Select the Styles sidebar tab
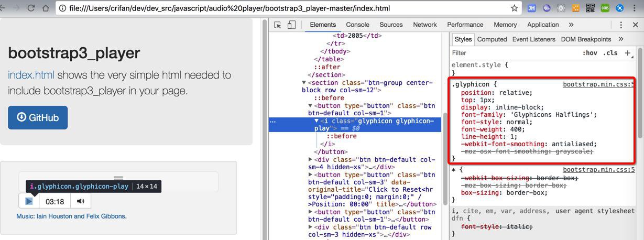The height and width of the screenshot is (240, 644). [x=463, y=39]
